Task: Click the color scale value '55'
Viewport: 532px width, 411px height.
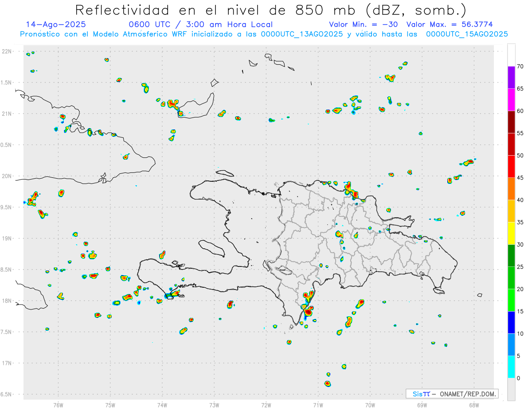Action: tap(520, 133)
